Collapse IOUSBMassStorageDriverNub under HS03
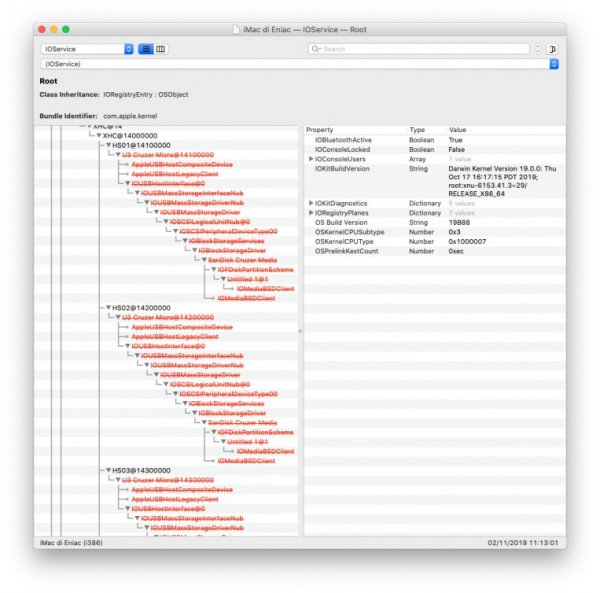The width and height of the screenshot is (600, 593). (x=147, y=528)
